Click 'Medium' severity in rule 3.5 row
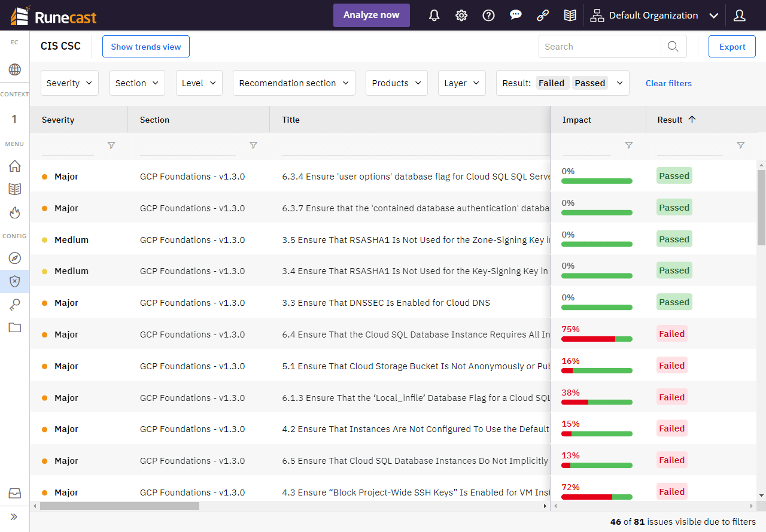Viewport: 766px width, 532px height. click(71, 240)
